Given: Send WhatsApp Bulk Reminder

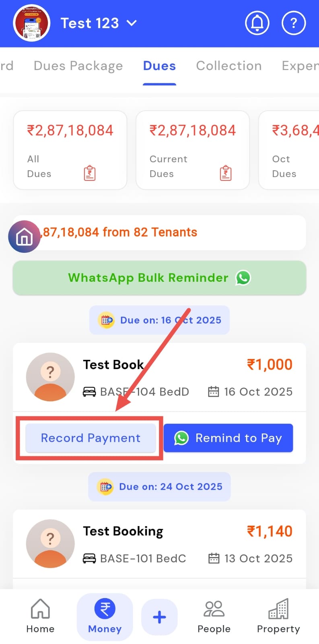Looking at the screenshot, I should click(159, 278).
